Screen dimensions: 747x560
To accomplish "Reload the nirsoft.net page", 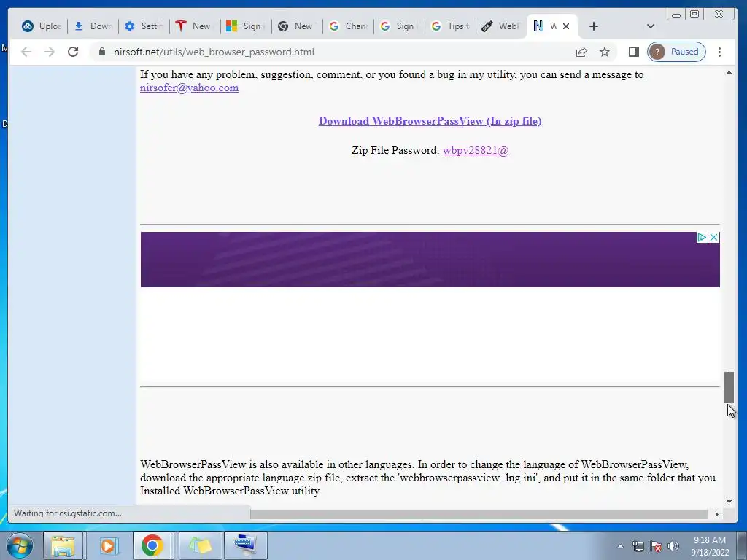I will click(73, 52).
